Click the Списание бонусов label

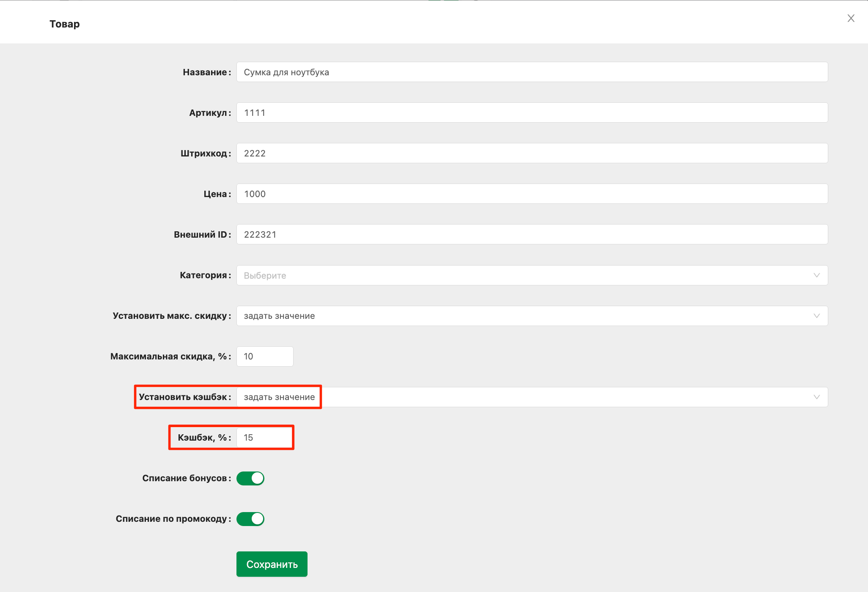pyautogui.click(x=184, y=478)
